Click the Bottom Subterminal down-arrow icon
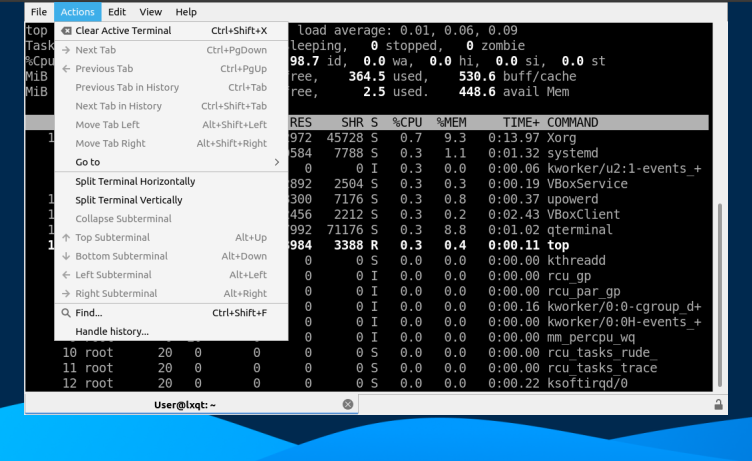The image size is (752, 461). click(x=66, y=256)
